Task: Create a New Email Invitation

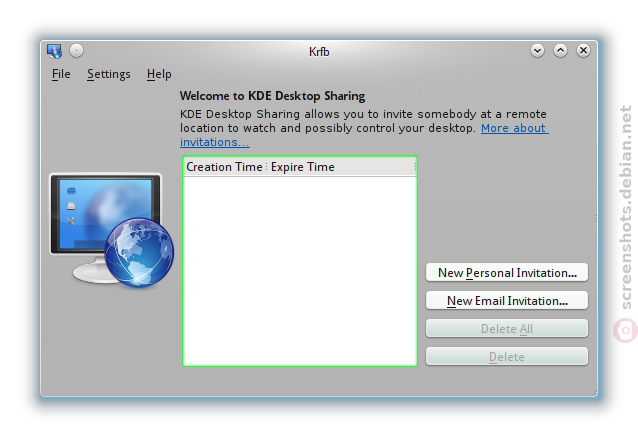Action: click(507, 301)
